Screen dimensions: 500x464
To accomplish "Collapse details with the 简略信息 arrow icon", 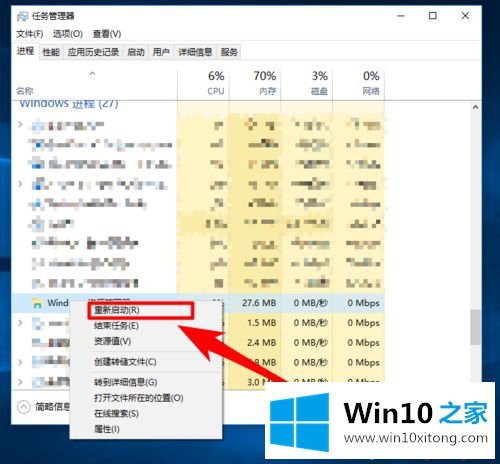I will point(24,407).
